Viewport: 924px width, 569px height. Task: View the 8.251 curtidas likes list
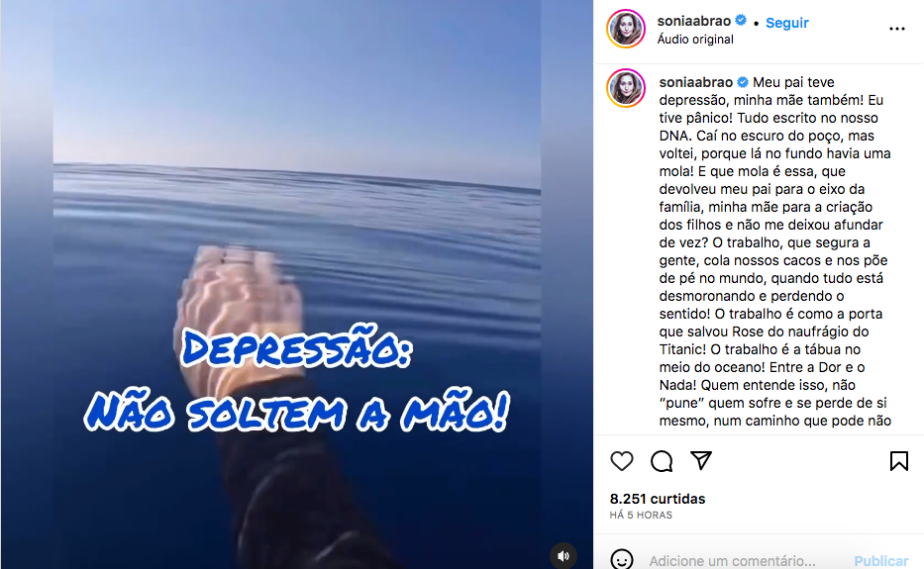point(657,499)
